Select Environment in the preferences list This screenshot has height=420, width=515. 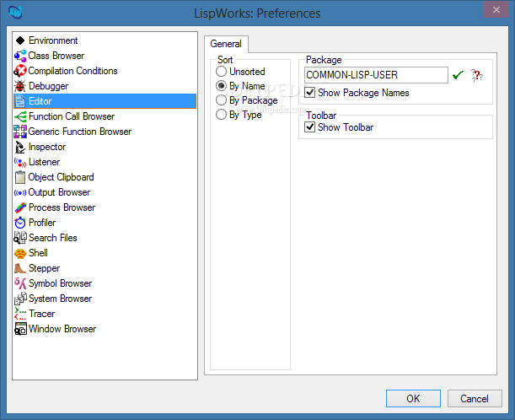click(x=105, y=40)
